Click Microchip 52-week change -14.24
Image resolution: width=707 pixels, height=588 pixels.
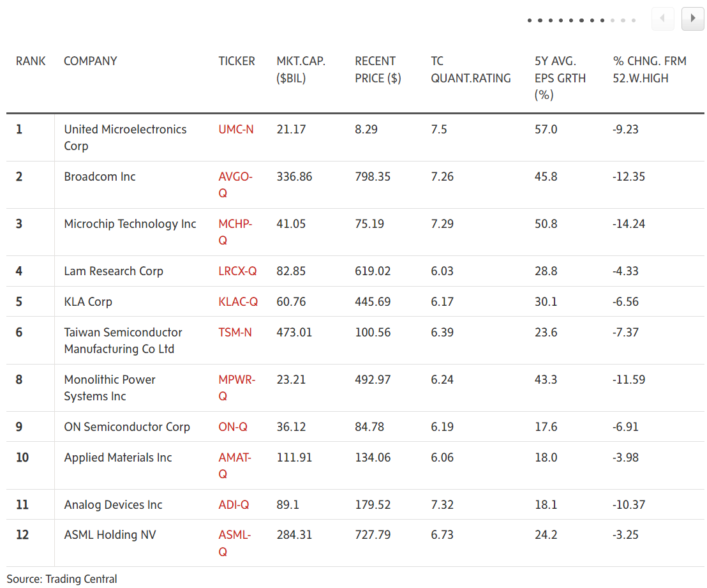point(629,224)
